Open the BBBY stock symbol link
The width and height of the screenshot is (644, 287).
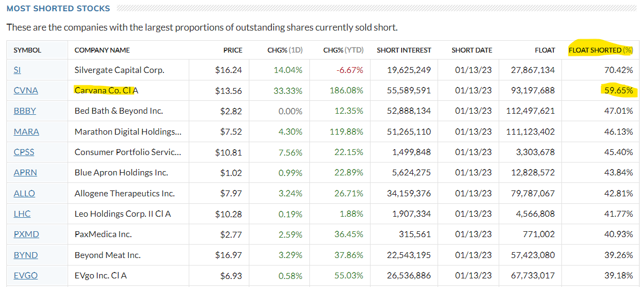(x=26, y=111)
